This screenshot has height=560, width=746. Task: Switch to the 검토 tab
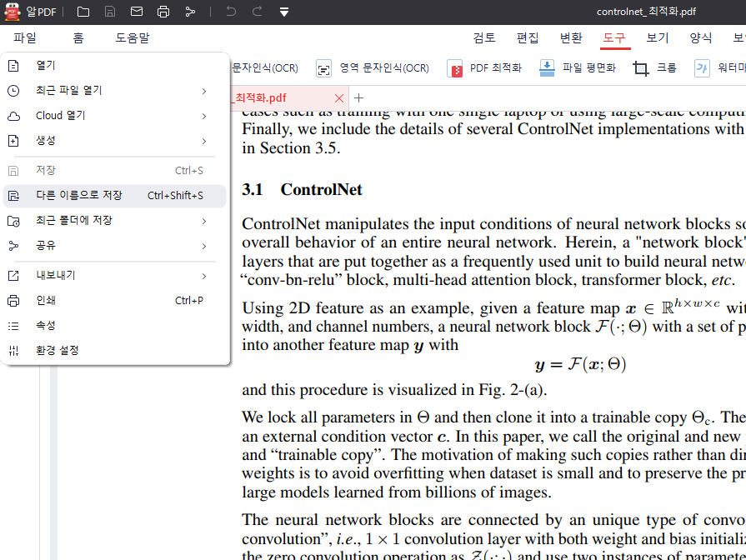tap(484, 37)
